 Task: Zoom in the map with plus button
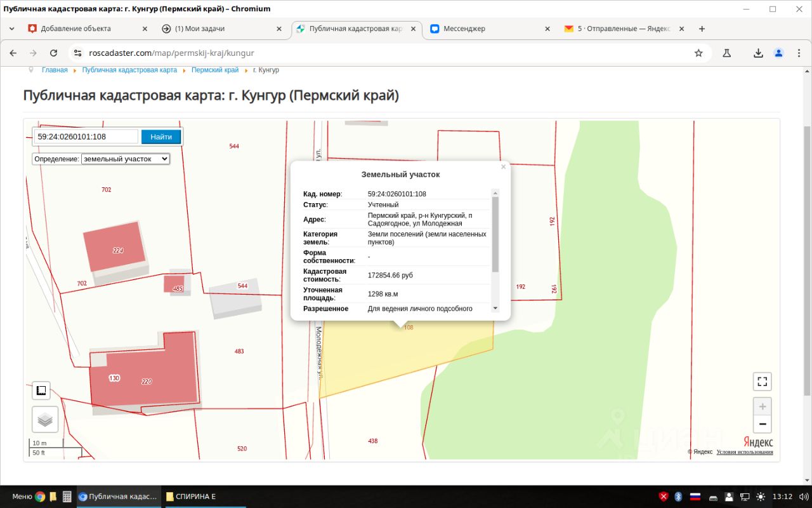click(x=763, y=406)
